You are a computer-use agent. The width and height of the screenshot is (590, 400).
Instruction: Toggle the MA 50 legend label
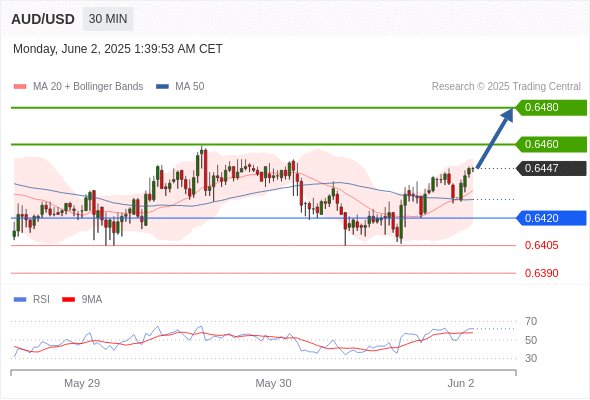click(190, 87)
